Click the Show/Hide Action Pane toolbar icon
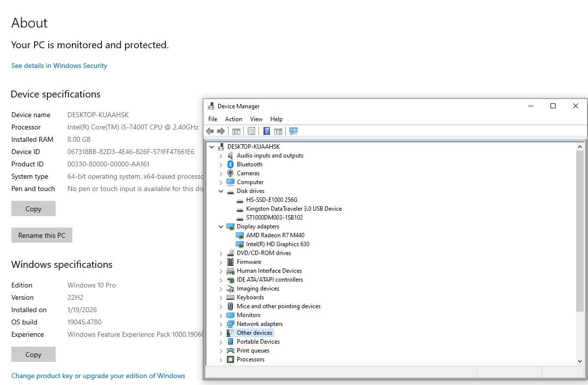588x385 pixels. (278, 131)
